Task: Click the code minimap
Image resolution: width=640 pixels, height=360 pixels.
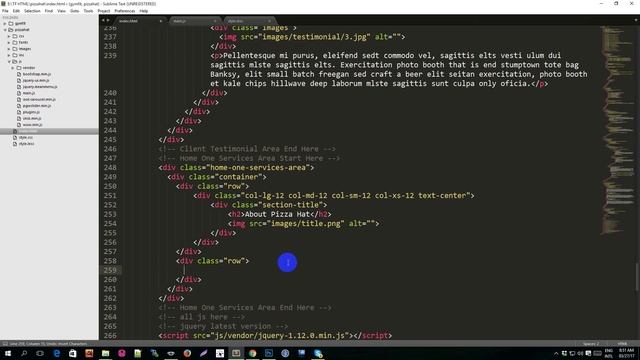Action: pyautogui.click(x=618, y=131)
